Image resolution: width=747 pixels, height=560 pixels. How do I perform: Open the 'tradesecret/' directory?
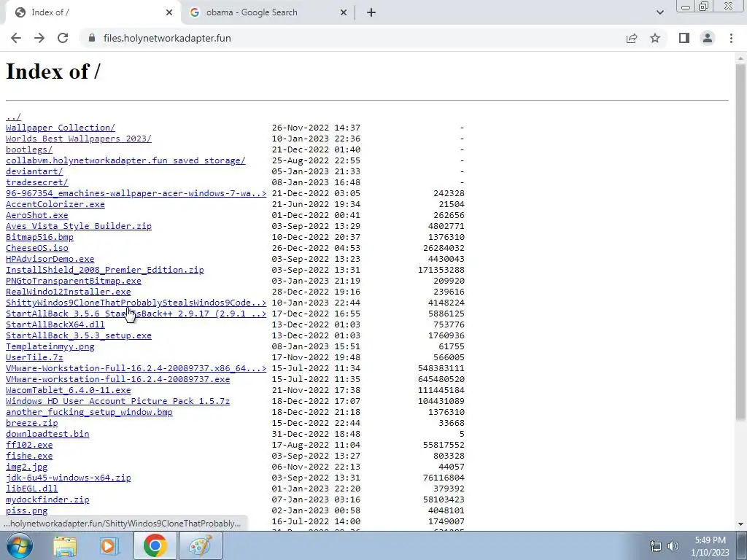coord(36,182)
